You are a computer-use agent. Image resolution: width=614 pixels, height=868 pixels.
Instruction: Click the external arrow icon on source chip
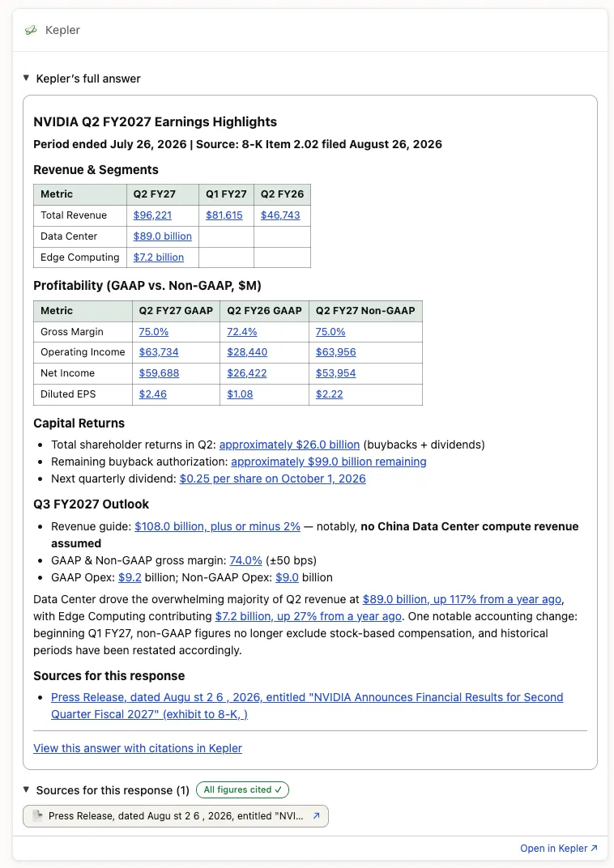(x=316, y=816)
